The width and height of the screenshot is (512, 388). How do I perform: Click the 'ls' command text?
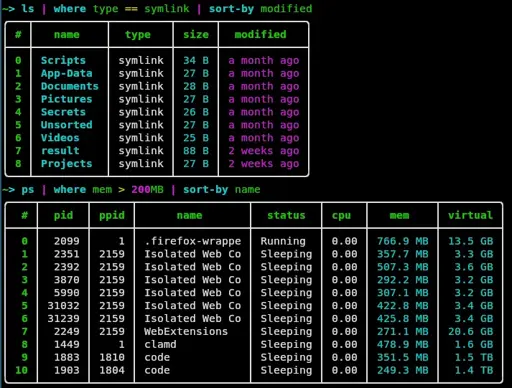click(x=28, y=9)
